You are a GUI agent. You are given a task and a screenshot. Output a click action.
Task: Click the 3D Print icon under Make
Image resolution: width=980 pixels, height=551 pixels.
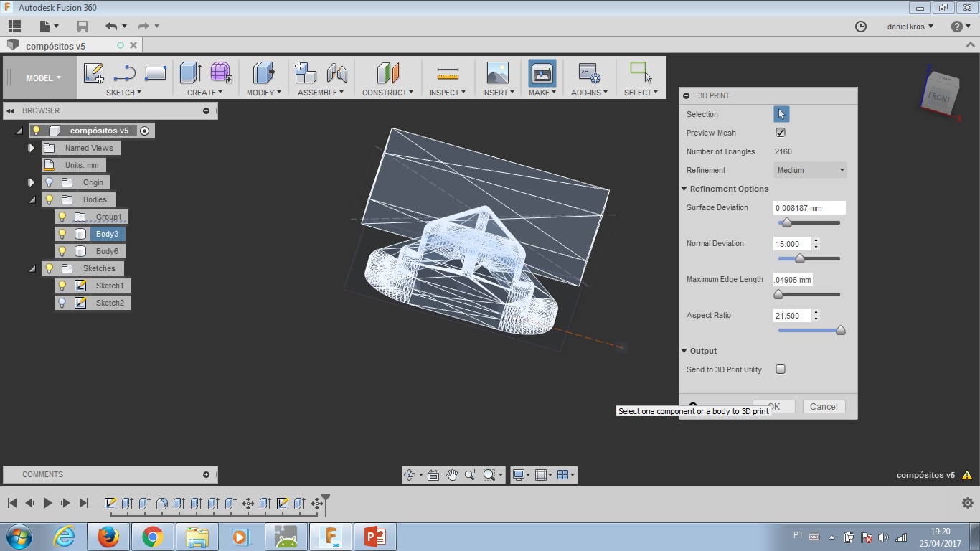coord(542,73)
